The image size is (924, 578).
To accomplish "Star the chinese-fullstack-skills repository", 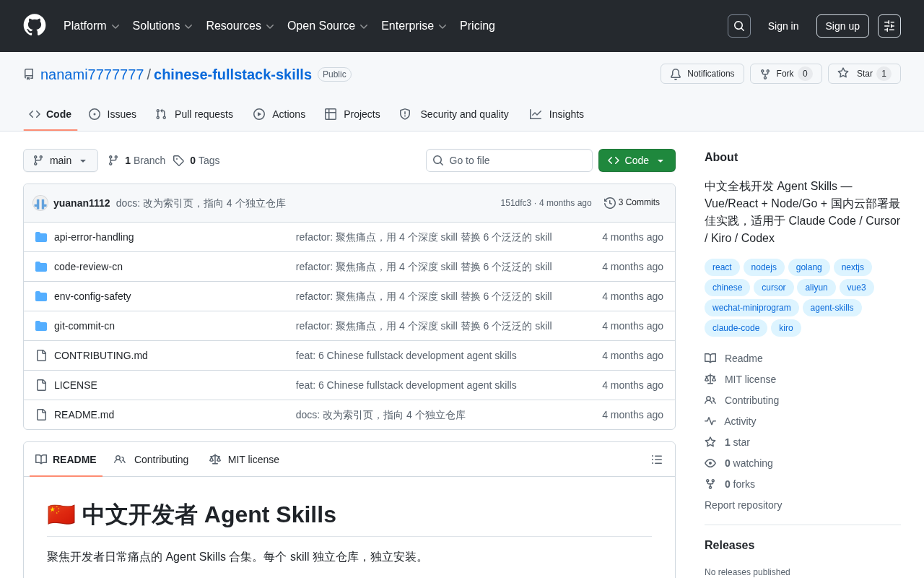I will [x=864, y=74].
